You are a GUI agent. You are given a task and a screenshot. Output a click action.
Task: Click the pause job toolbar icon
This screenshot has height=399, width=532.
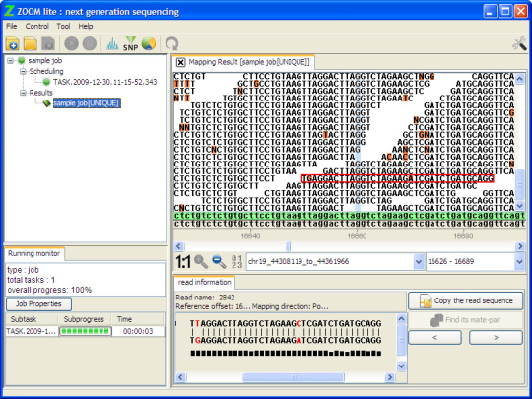tap(90, 43)
